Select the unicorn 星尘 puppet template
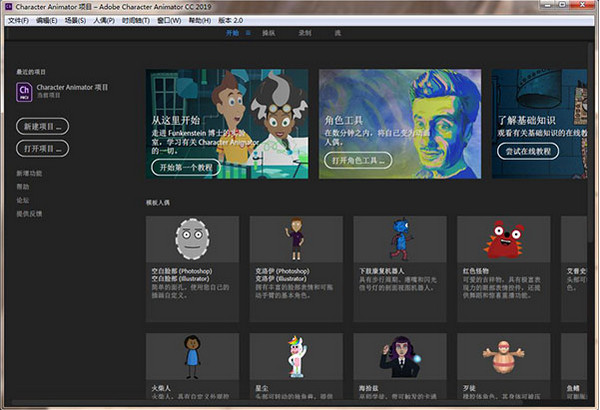600x410 pixels. 295,357
